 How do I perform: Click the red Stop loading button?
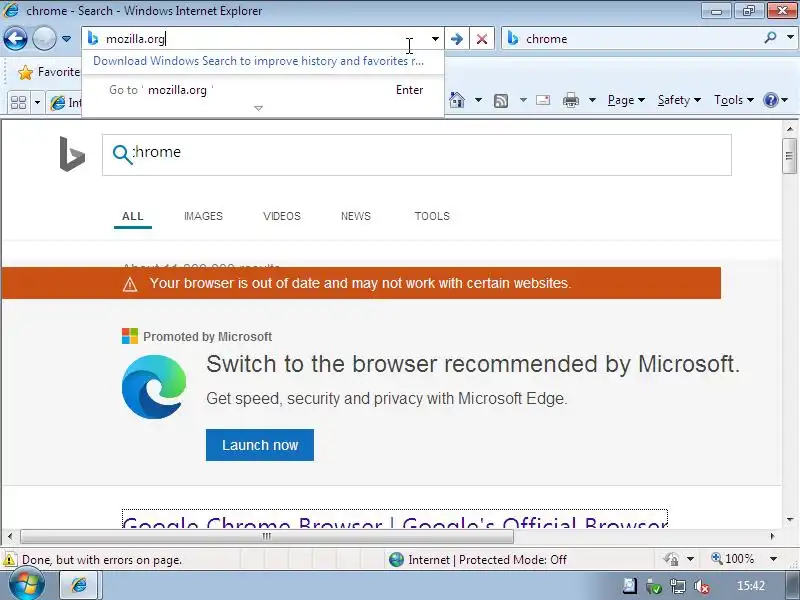pos(482,39)
